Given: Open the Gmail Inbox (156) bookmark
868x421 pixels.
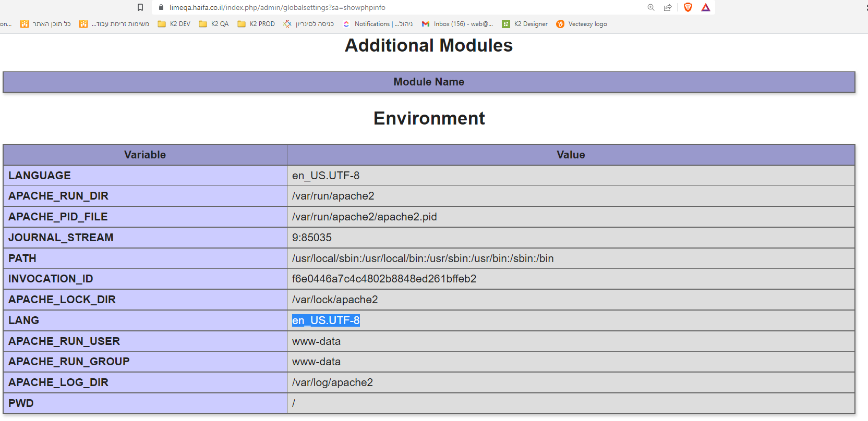Looking at the screenshot, I should [x=457, y=24].
